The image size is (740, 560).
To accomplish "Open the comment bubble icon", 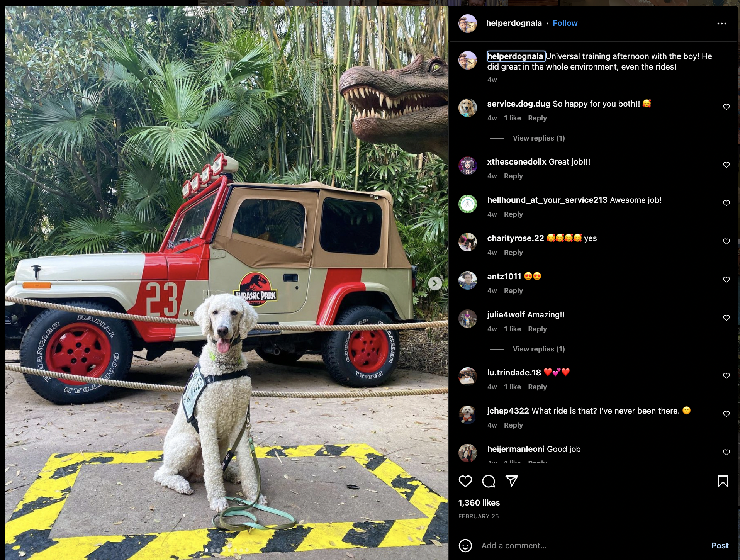I will (489, 481).
